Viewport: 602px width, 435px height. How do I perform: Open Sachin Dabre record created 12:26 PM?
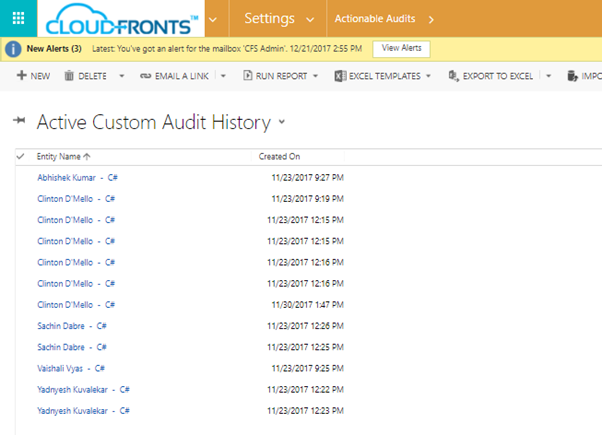coord(72,326)
